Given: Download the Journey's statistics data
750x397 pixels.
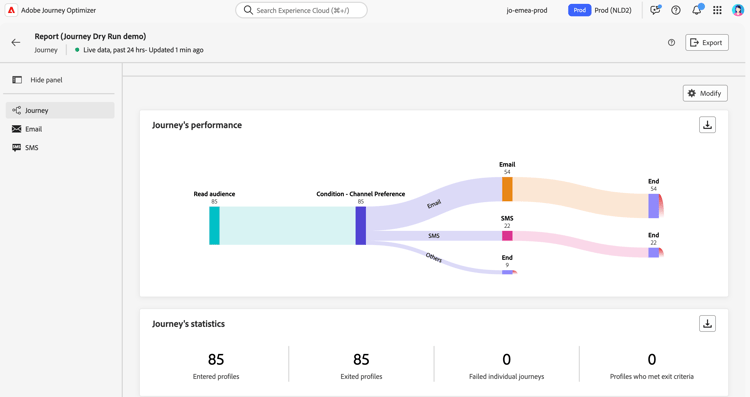Looking at the screenshot, I should [707, 324].
